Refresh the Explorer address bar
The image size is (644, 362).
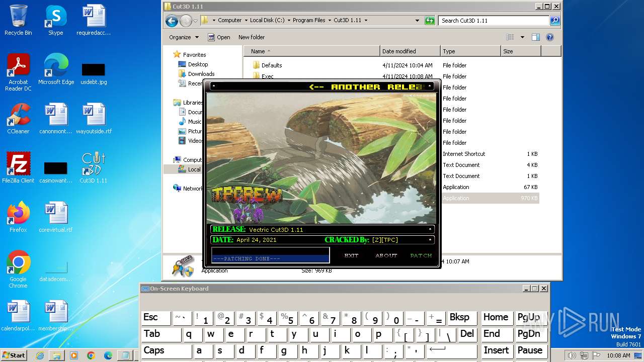(x=430, y=21)
